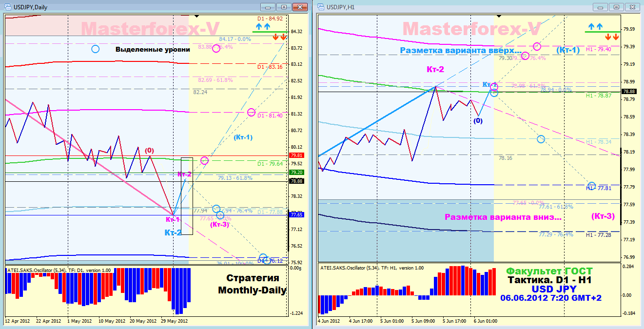Maximize the USDJPY,H1 chart window
Screen dimensions: 644x329
(x=617, y=7)
